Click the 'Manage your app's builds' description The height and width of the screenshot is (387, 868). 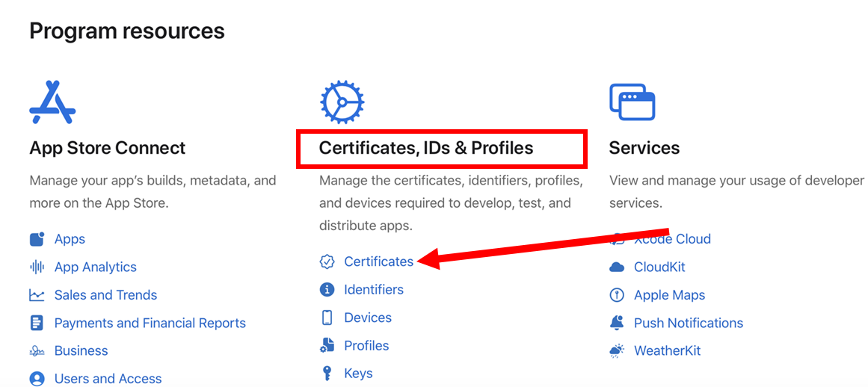(x=153, y=192)
